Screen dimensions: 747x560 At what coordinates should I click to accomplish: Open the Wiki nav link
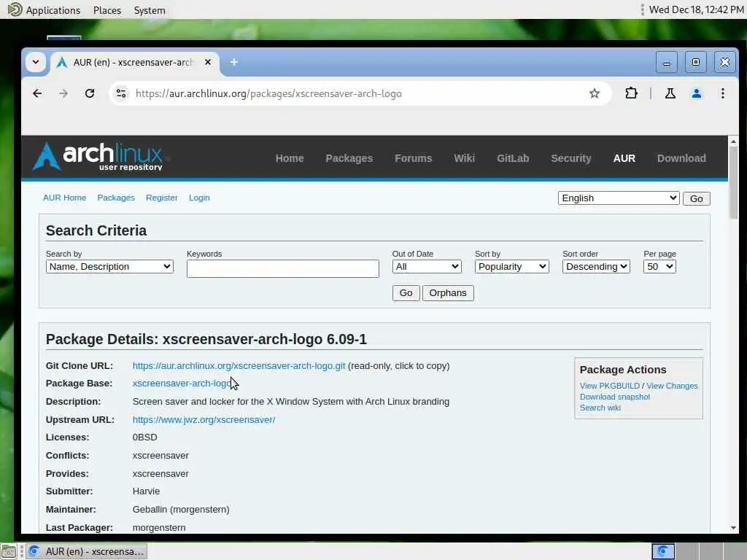click(x=465, y=158)
